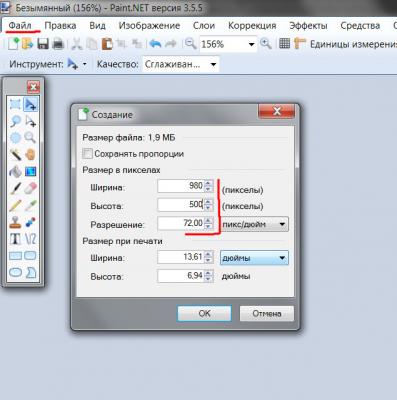Select the Paintbrush tool
This screenshot has height=400, width=397.
(15, 188)
